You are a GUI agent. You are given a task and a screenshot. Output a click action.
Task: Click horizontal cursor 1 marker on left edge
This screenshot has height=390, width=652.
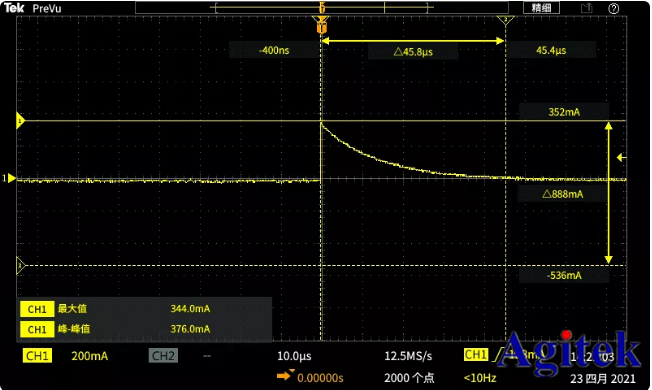20,121
